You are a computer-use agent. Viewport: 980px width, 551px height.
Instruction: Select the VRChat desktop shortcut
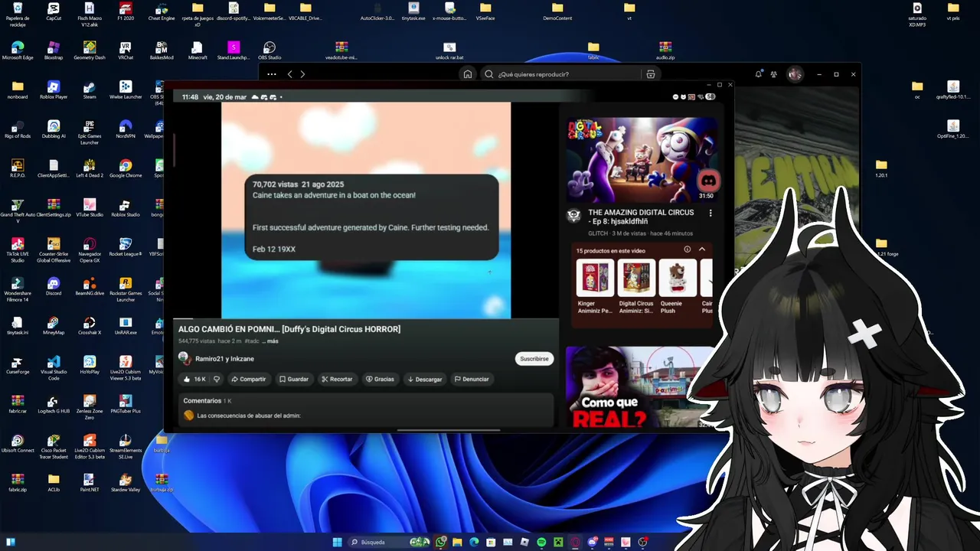pyautogui.click(x=126, y=51)
